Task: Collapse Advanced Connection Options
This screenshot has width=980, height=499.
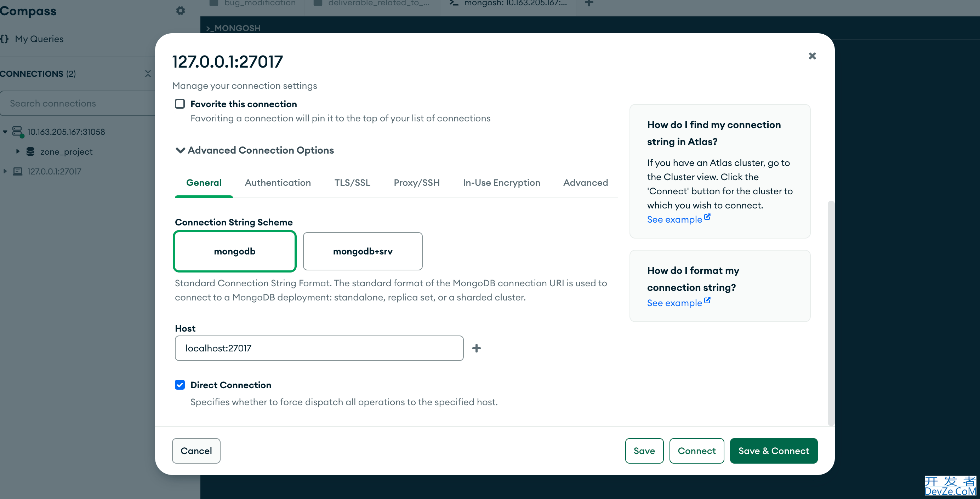Action: [255, 150]
